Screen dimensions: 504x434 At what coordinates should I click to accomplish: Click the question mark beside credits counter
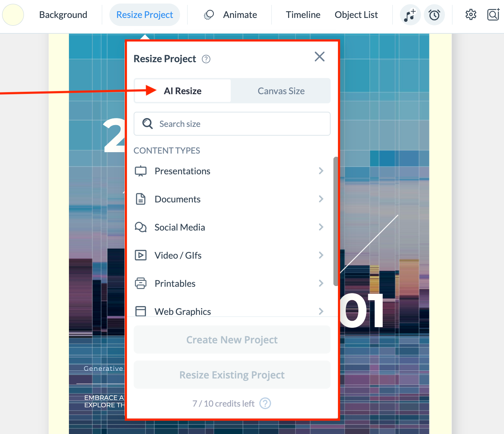tap(265, 403)
